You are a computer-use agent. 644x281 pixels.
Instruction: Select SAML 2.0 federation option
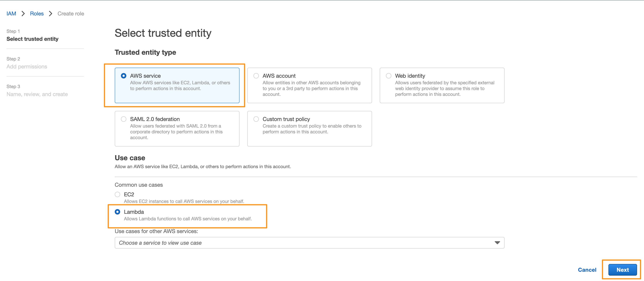tap(123, 119)
